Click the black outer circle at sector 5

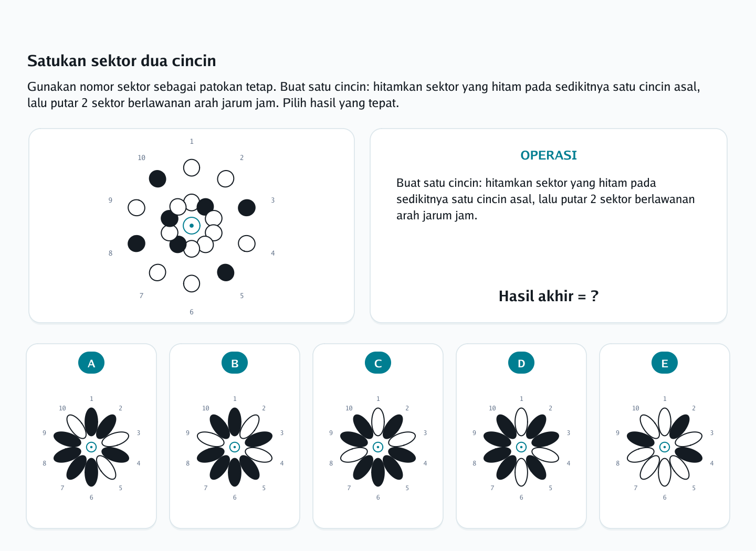[x=226, y=272]
